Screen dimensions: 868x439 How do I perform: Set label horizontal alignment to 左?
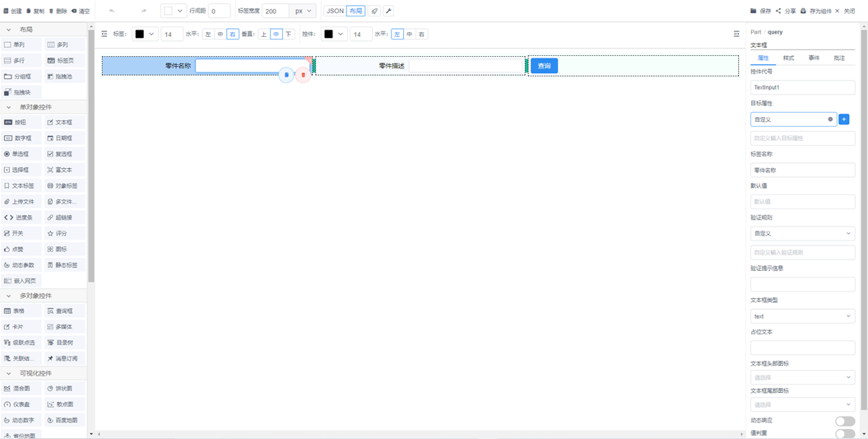[x=208, y=35]
